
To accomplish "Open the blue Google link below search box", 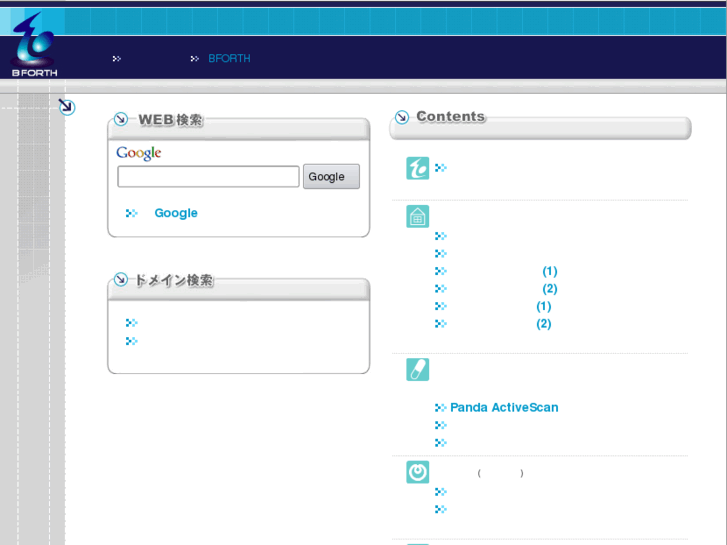I will click(x=176, y=213).
